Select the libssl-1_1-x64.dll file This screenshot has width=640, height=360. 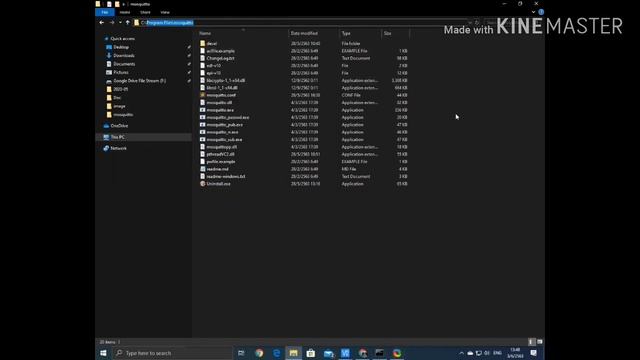click(x=222, y=88)
